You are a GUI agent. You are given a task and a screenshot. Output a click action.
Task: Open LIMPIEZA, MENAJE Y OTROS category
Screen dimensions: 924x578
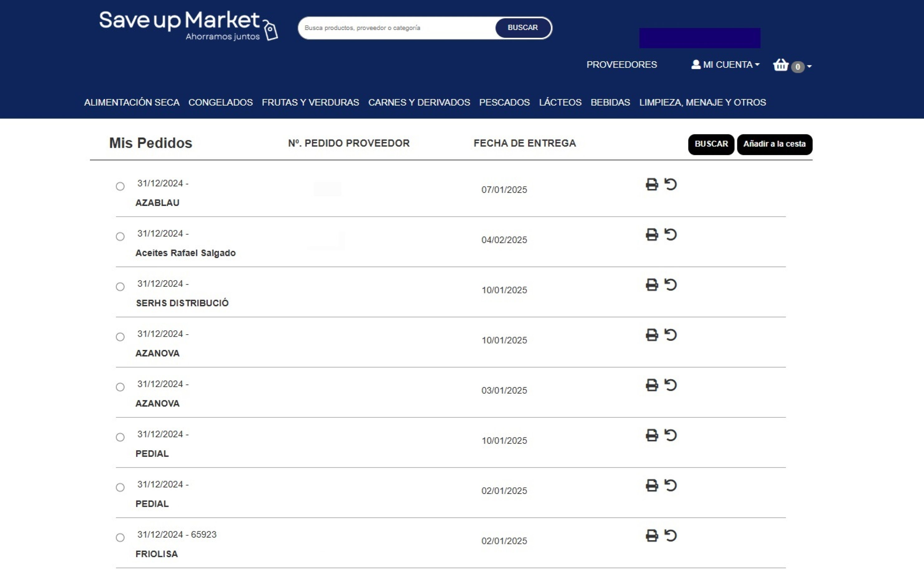[x=703, y=102]
